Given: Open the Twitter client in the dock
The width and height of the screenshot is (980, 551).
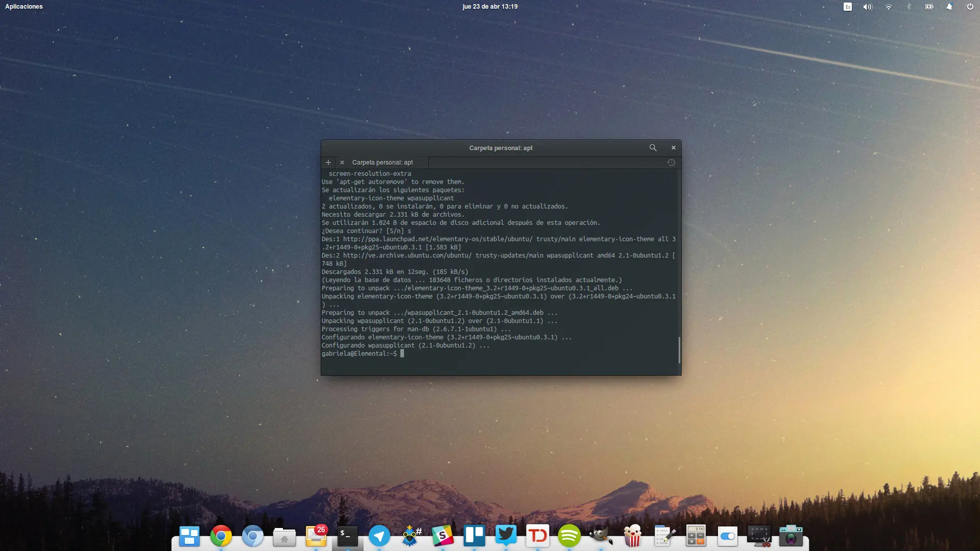Looking at the screenshot, I should pyautogui.click(x=506, y=536).
